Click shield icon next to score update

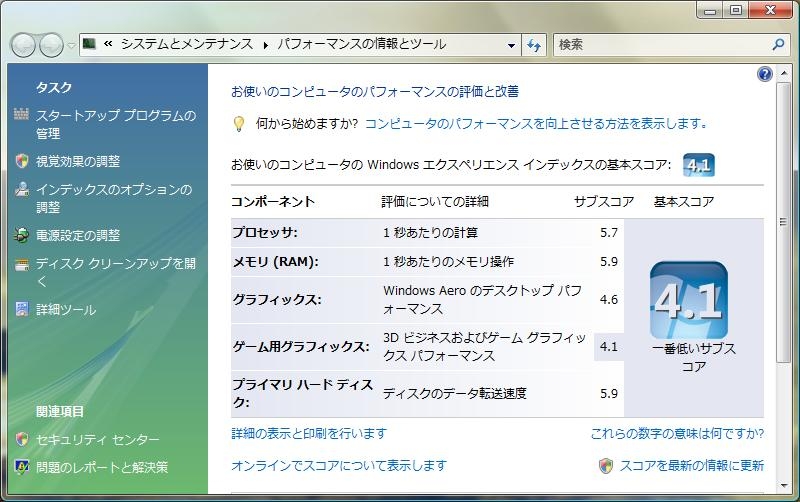606,465
